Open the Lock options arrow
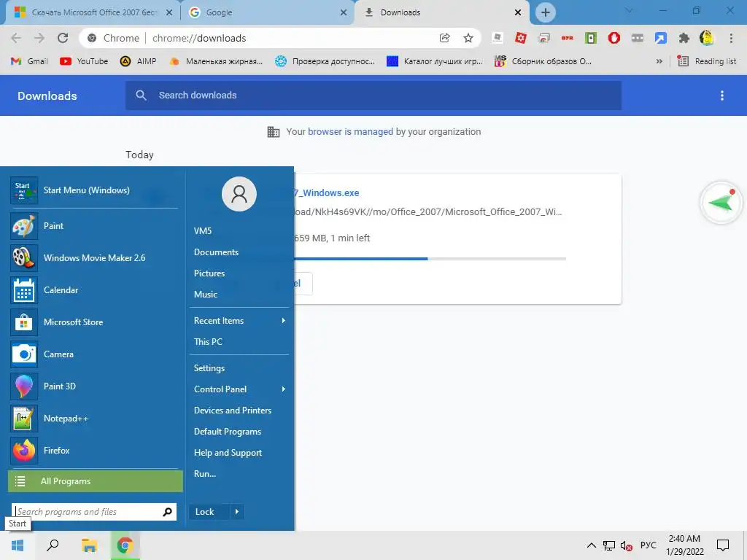This screenshot has height=560, width=747. (x=237, y=512)
